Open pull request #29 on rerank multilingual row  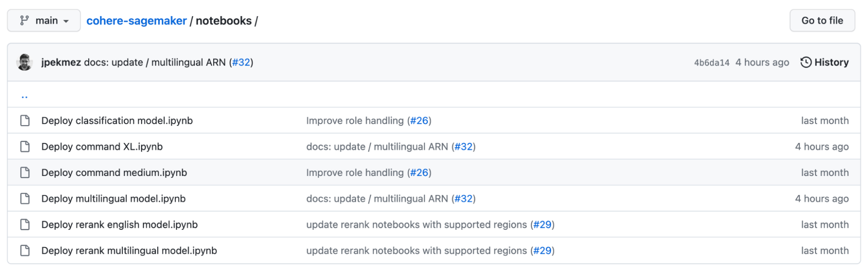coord(542,251)
